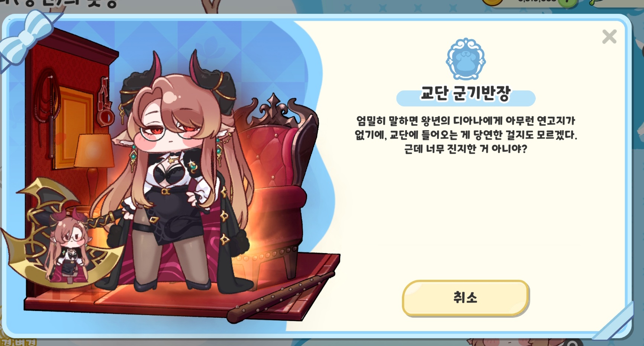
Task: Click the 취소 cancel button
Action: pyautogui.click(x=466, y=298)
